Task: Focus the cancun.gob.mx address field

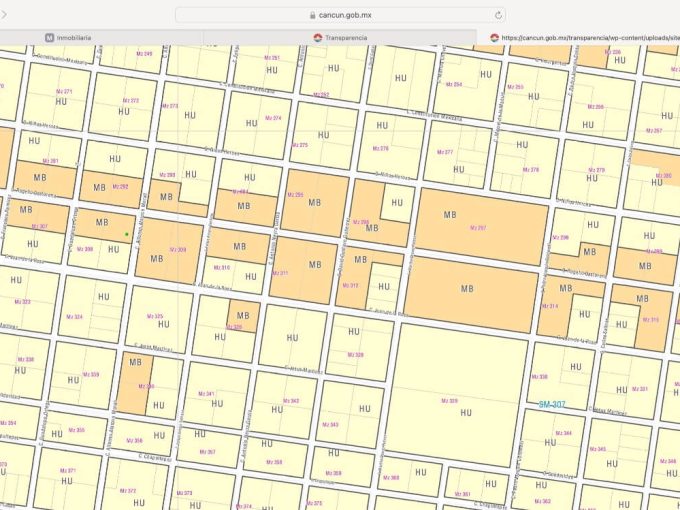Action: tap(340, 15)
